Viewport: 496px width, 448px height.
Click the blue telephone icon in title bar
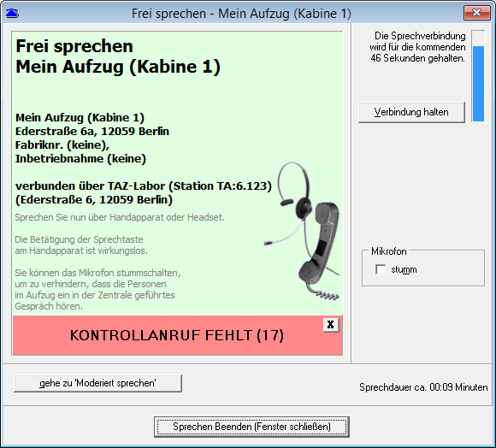[12, 14]
